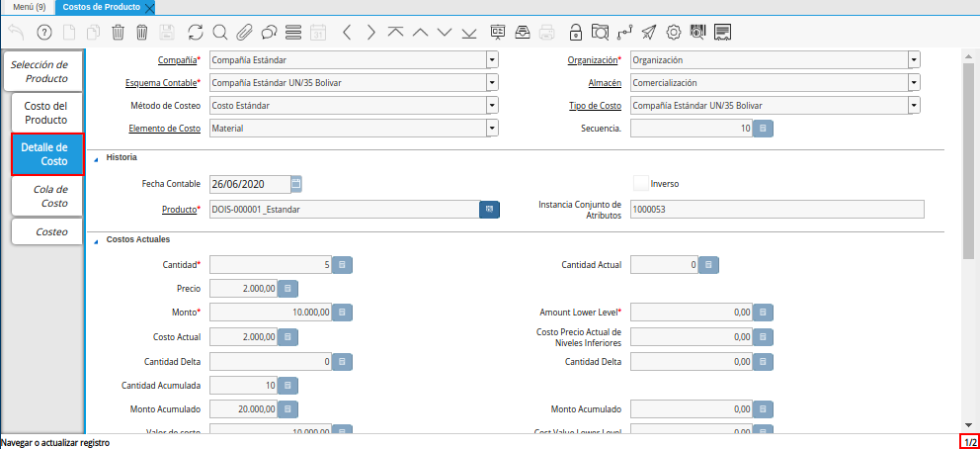This screenshot has width=980, height=449.
Task: Switch to the Menú (9) tab
Action: click(x=29, y=7)
